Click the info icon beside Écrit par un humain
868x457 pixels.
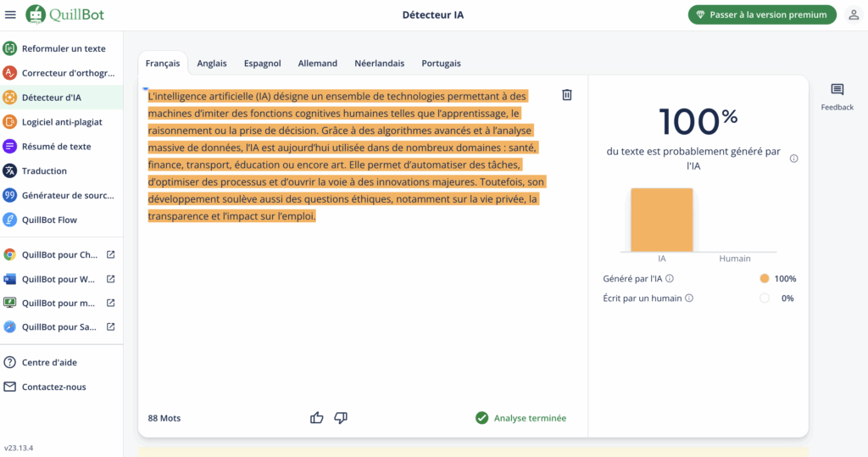pyautogui.click(x=689, y=298)
